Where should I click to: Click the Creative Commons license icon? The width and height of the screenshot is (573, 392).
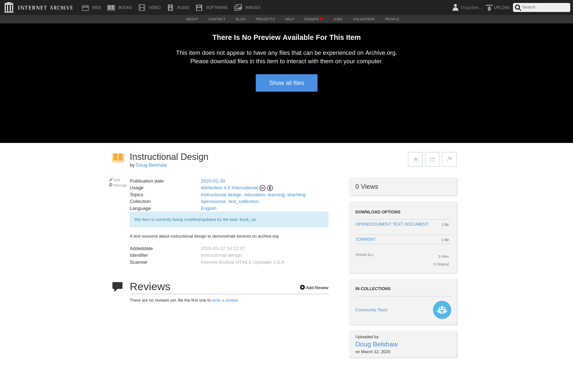click(262, 188)
